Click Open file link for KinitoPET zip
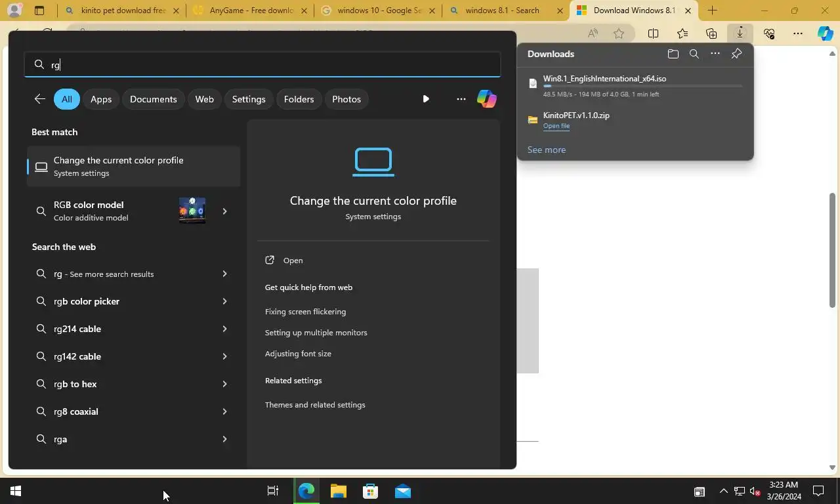 tap(556, 126)
